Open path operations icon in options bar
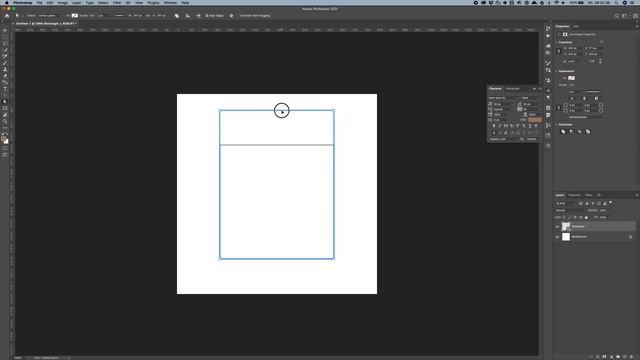 (177, 16)
